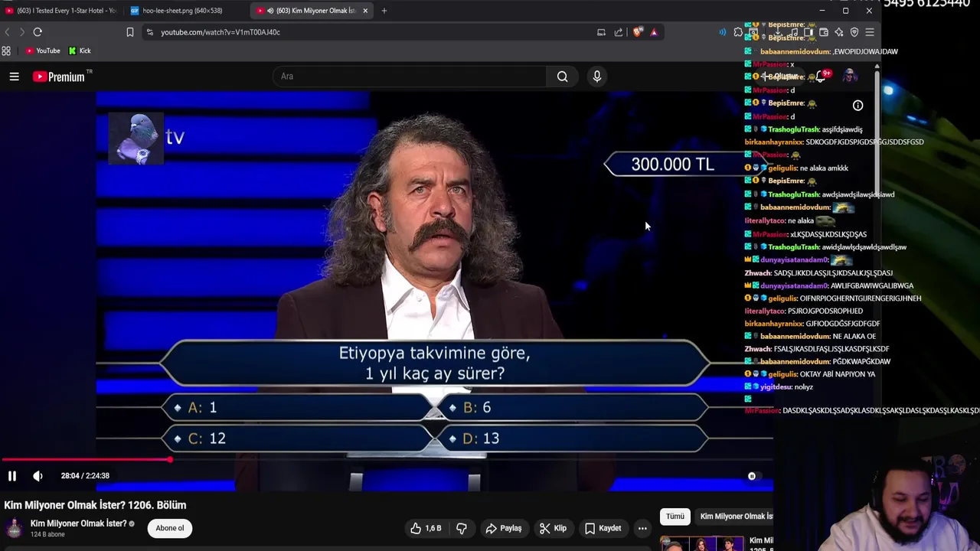Open Brave Rewards triangle icon

click(654, 32)
